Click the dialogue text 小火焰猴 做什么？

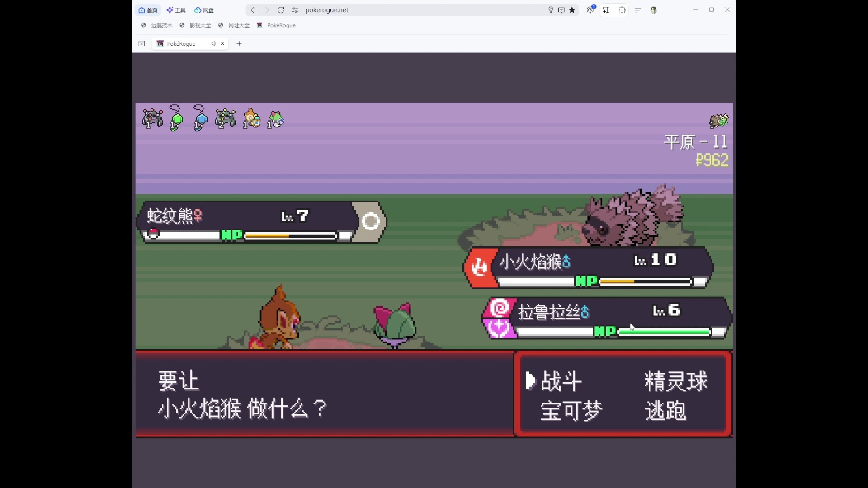pos(242,409)
